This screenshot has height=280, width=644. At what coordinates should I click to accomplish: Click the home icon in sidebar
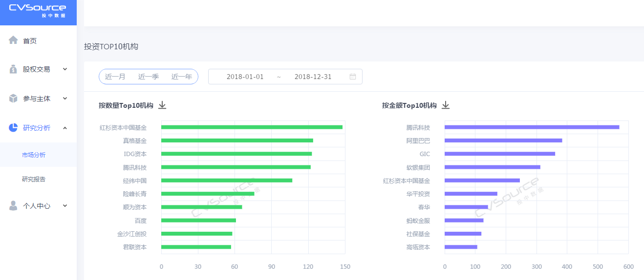pyautogui.click(x=13, y=40)
